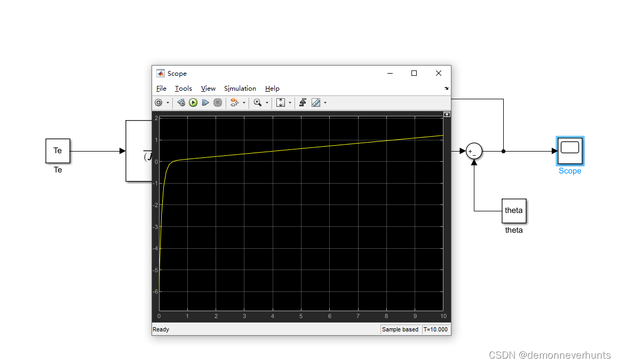Click the Scope window title icon

click(x=160, y=74)
